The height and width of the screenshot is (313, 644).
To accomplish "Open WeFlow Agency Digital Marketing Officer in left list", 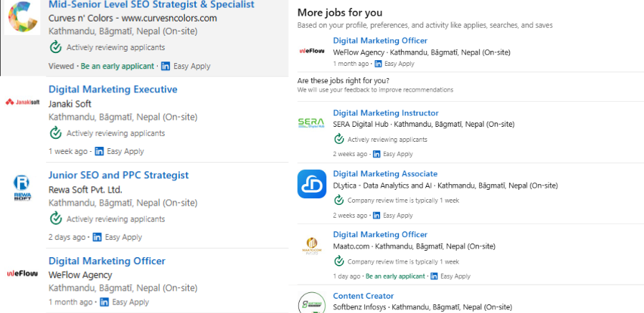I will pos(107,261).
